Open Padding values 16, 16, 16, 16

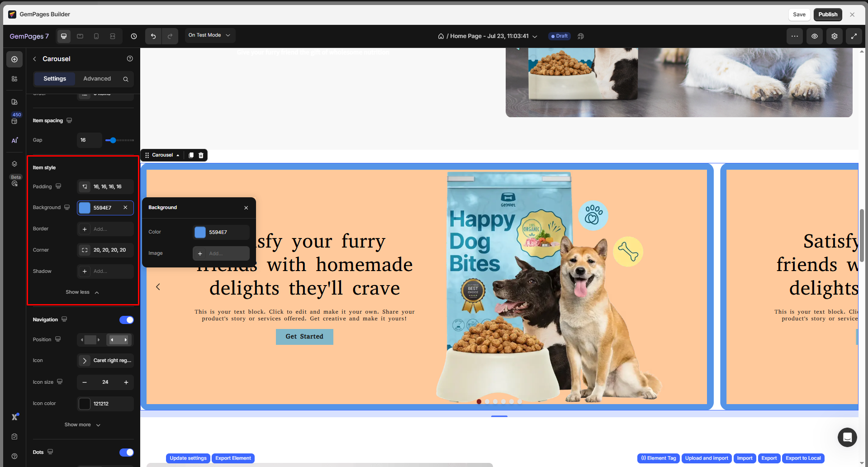click(x=105, y=187)
